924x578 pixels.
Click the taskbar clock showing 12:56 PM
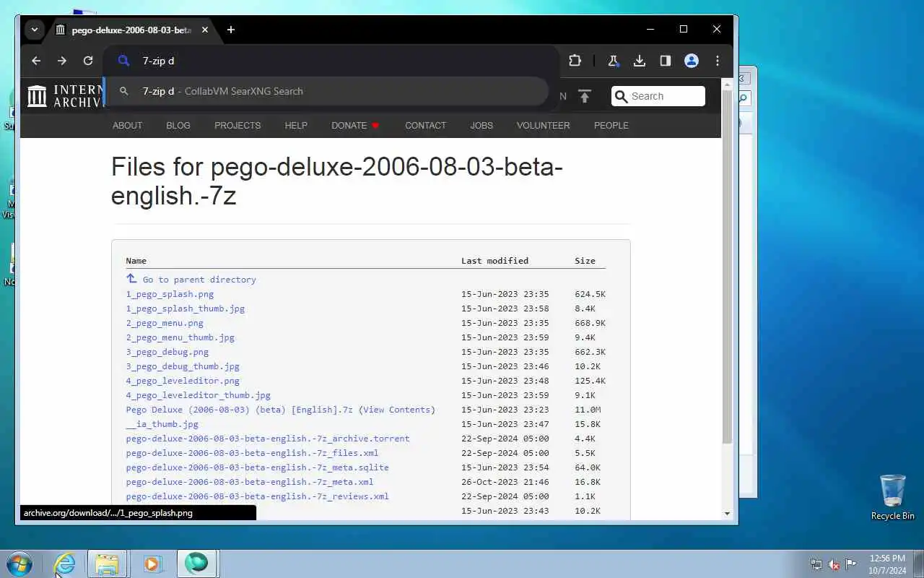886,564
